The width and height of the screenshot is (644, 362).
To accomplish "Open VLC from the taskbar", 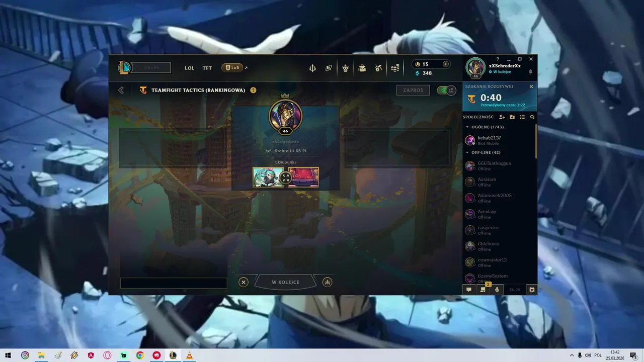I will click(189, 355).
